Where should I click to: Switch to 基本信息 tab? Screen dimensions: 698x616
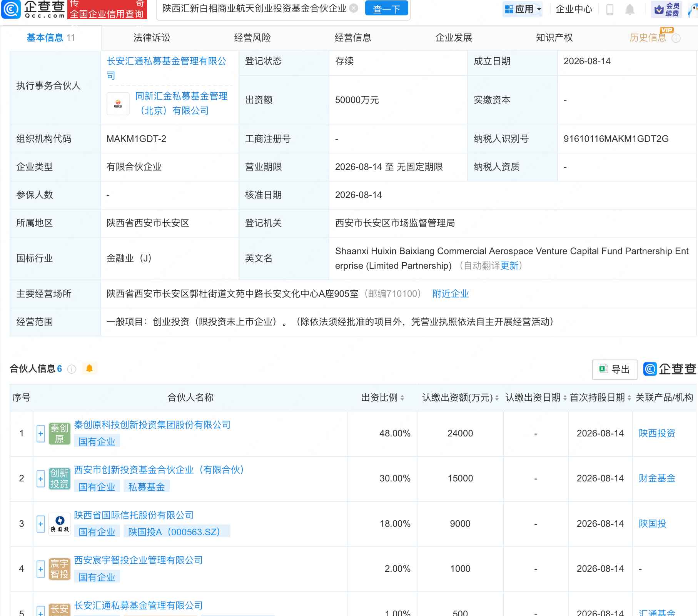click(x=50, y=38)
